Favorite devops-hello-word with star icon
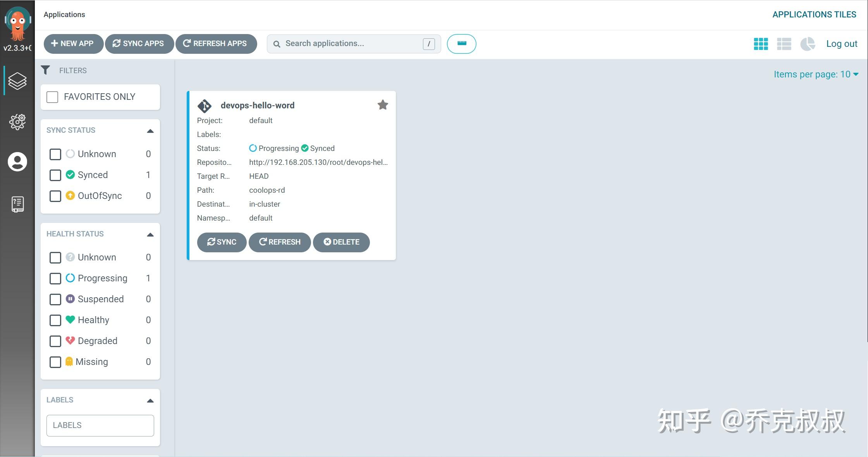This screenshot has width=868, height=457. tap(383, 105)
